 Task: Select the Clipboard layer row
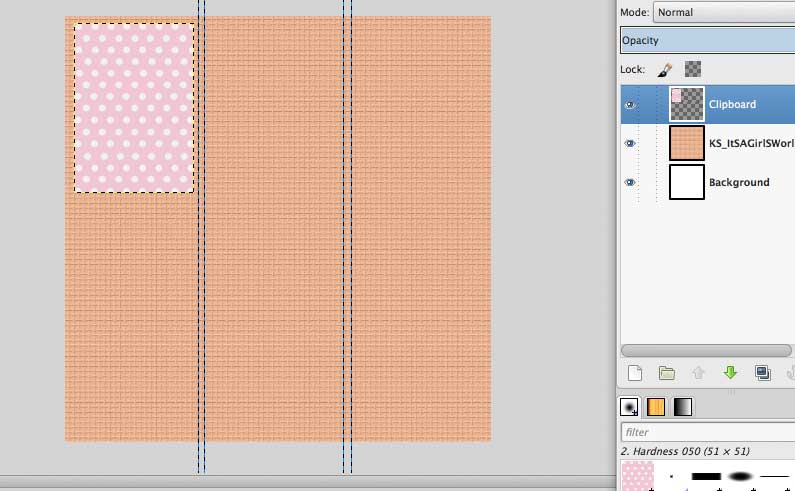708,104
